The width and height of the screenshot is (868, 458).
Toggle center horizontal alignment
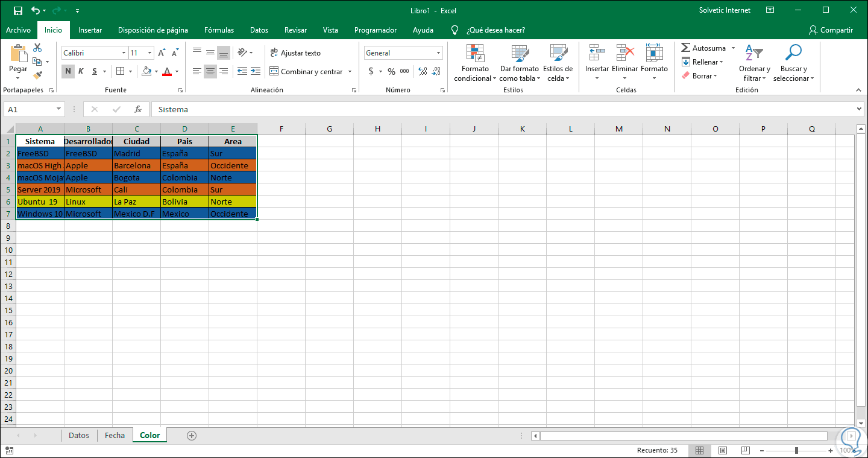(210, 71)
